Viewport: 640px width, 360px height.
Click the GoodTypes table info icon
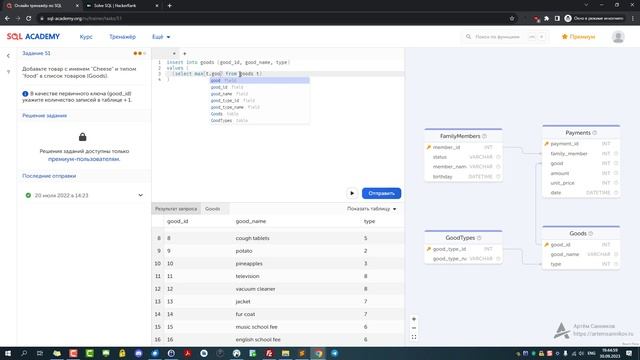click(479, 238)
